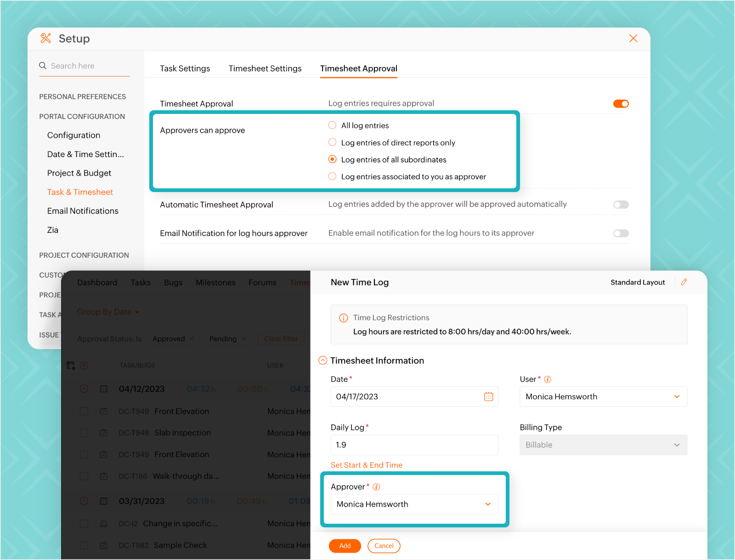Open Project & Budget in the sidebar

(x=79, y=173)
